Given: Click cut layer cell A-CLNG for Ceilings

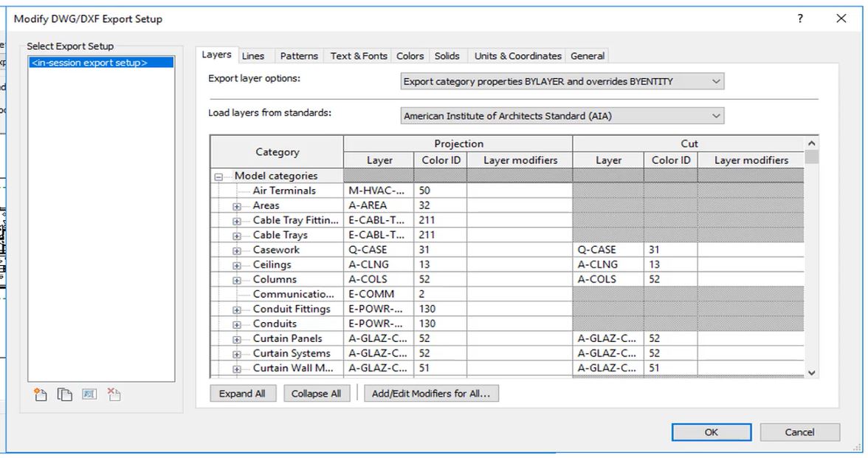Looking at the screenshot, I should click(608, 264).
